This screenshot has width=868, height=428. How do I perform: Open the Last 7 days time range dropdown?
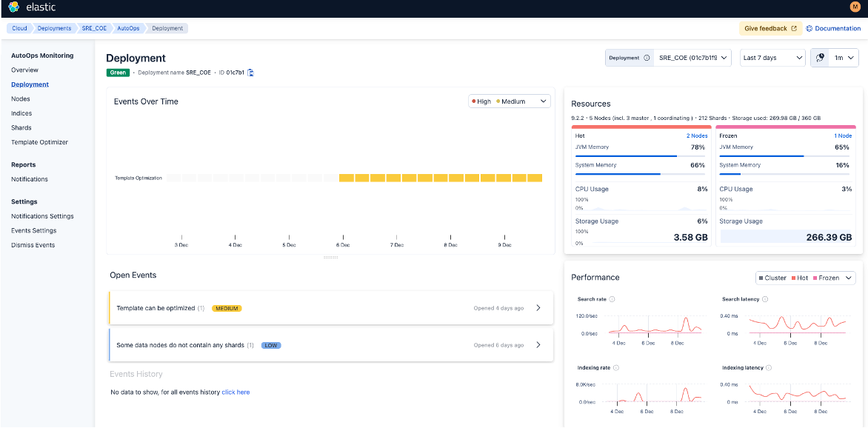[x=772, y=58]
